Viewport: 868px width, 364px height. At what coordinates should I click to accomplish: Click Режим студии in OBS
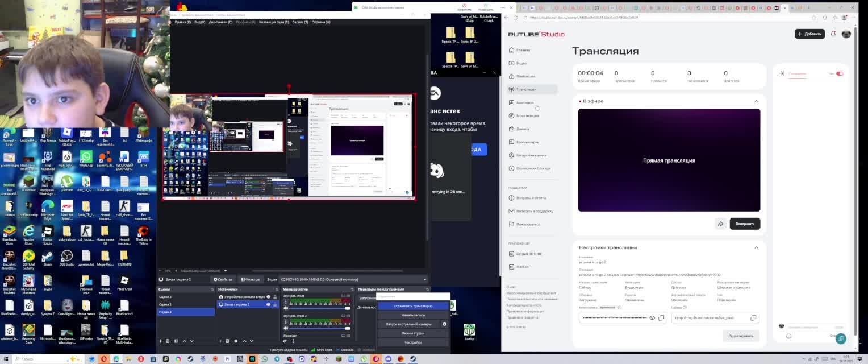[x=413, y=333]
